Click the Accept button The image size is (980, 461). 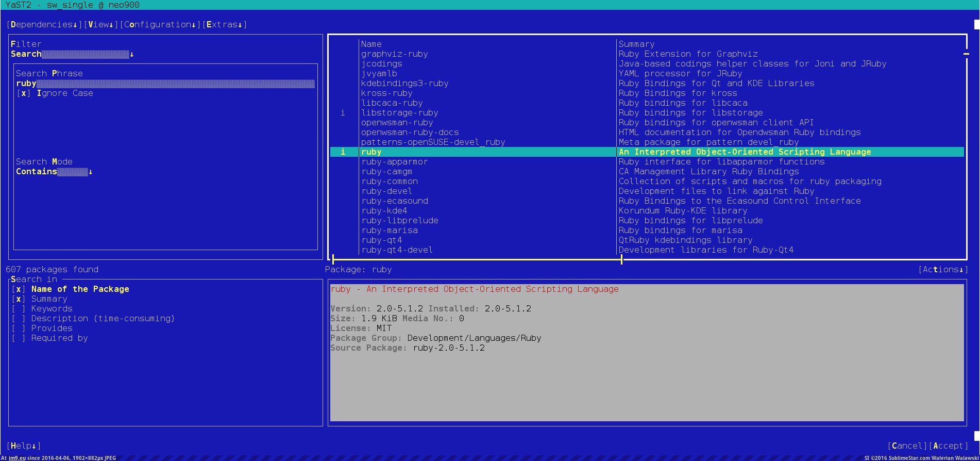pos(949,446)
